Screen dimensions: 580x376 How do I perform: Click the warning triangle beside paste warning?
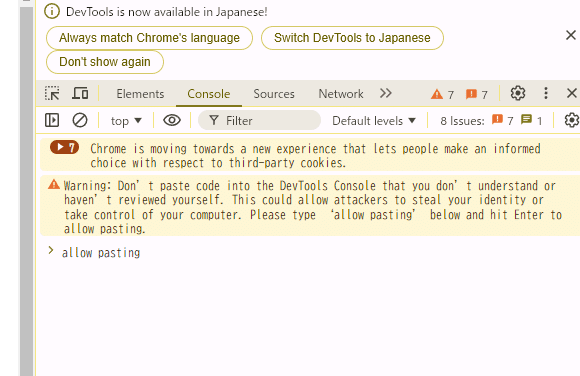pyautogui.click(x=54, y=184)
